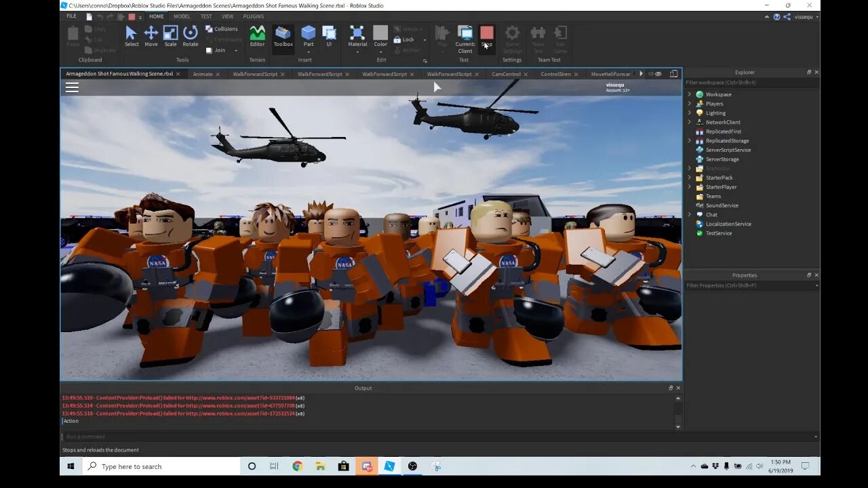Screen dimensions: 868x488
Task: Open the Help icon near the username
Action: 777,16
